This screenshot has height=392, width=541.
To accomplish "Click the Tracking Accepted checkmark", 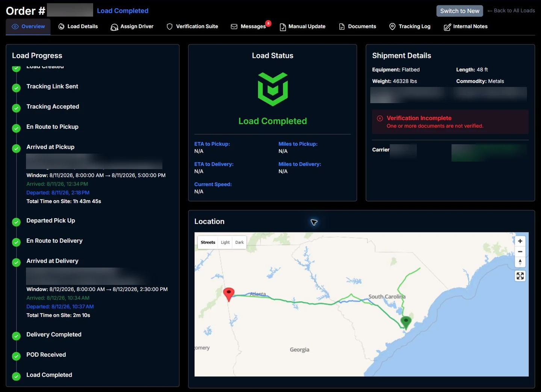I will (16, 108).
